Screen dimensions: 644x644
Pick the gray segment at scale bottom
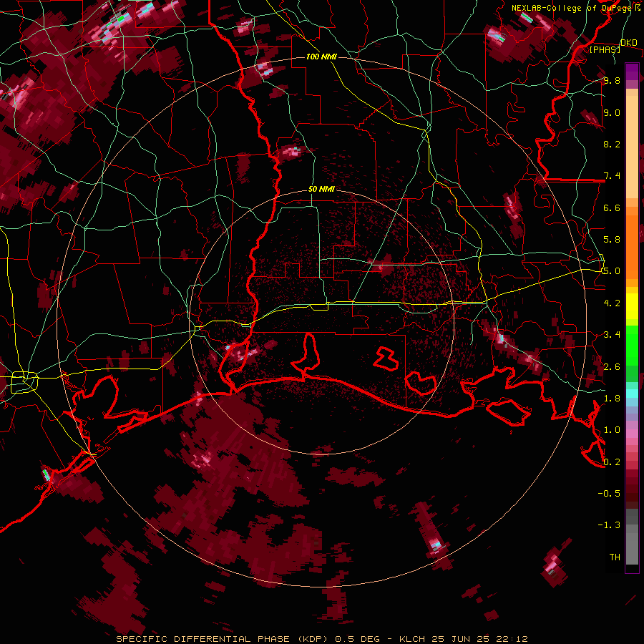pos(632,548)
